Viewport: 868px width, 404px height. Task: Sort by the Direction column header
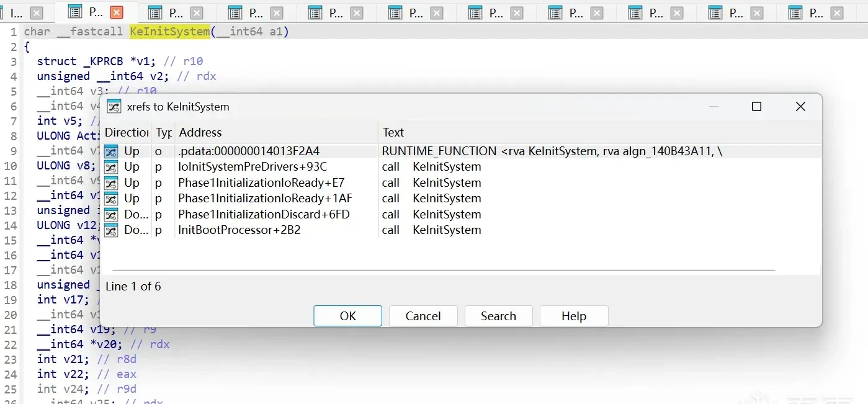tap(126, 132)
